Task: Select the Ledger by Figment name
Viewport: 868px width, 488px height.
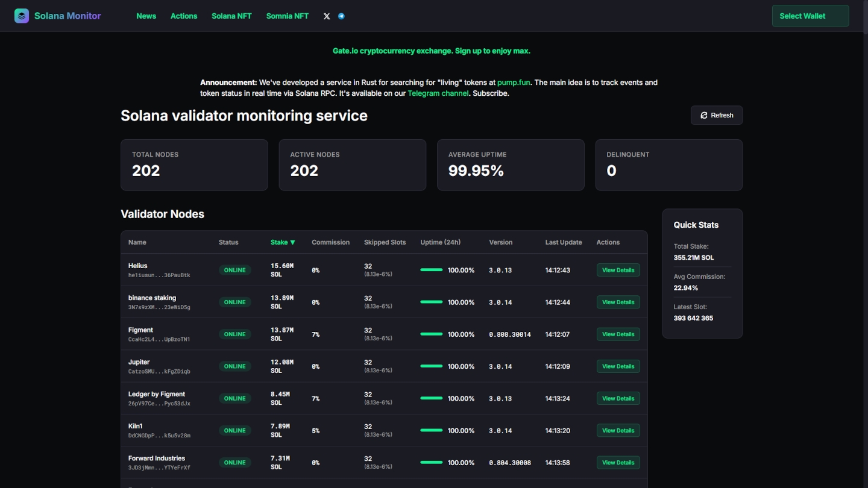Action: tap(157, 394)
